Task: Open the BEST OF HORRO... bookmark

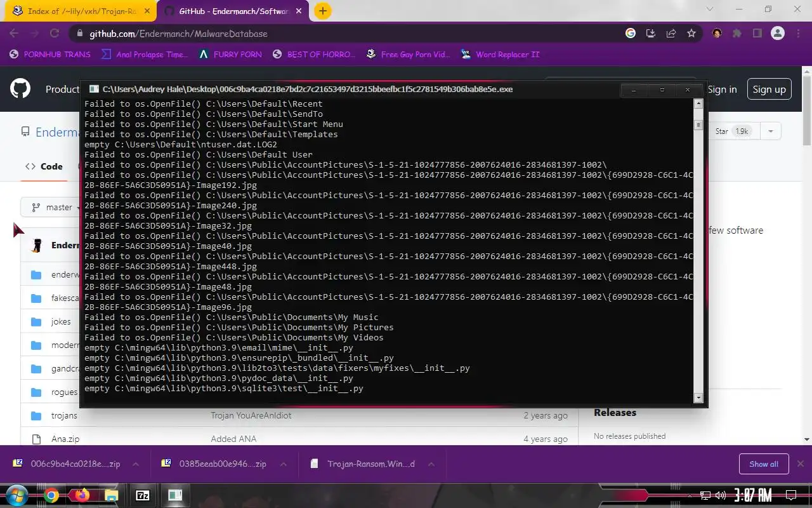Action: pos(314,55)
